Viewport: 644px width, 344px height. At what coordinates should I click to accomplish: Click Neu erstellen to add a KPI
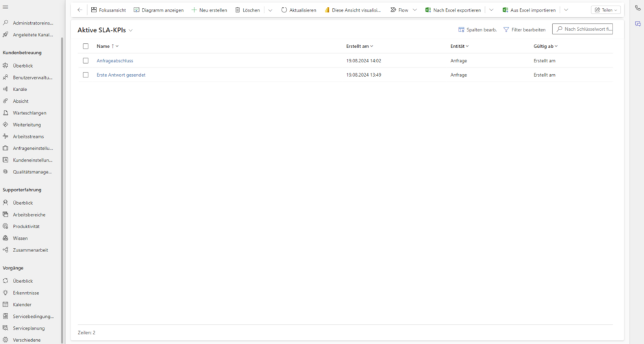(x=209, y=10)
